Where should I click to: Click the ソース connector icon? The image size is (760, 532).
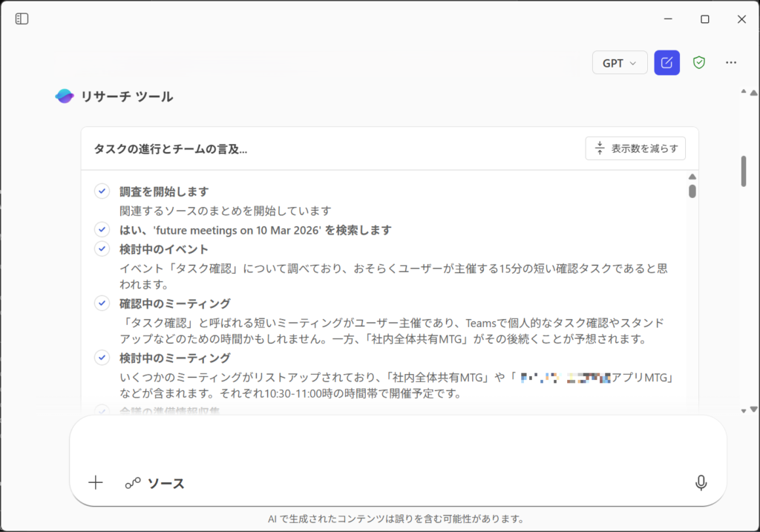[133, 484]
